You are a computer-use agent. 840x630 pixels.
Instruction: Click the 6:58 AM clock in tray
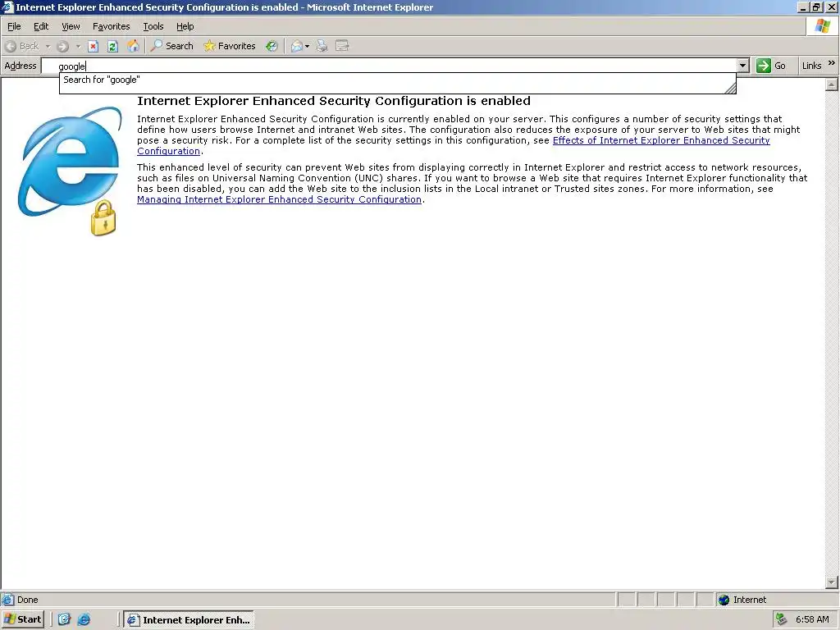[812, 619]
